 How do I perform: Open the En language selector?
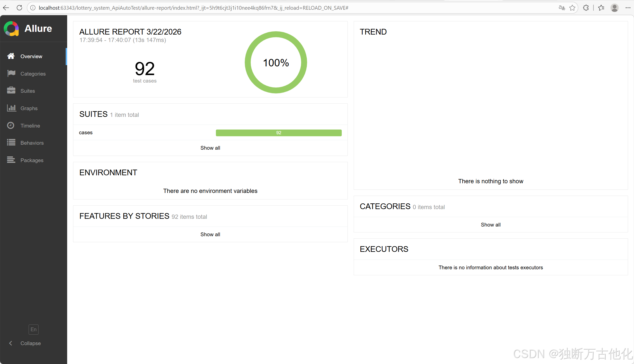(x=34, y=329)
